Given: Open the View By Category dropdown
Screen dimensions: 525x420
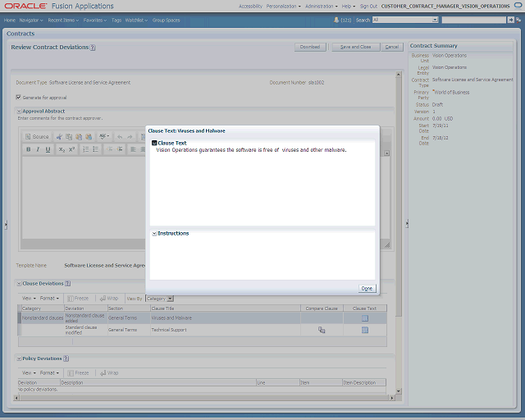Looking at the screenshot, I should tap(159, 299).
